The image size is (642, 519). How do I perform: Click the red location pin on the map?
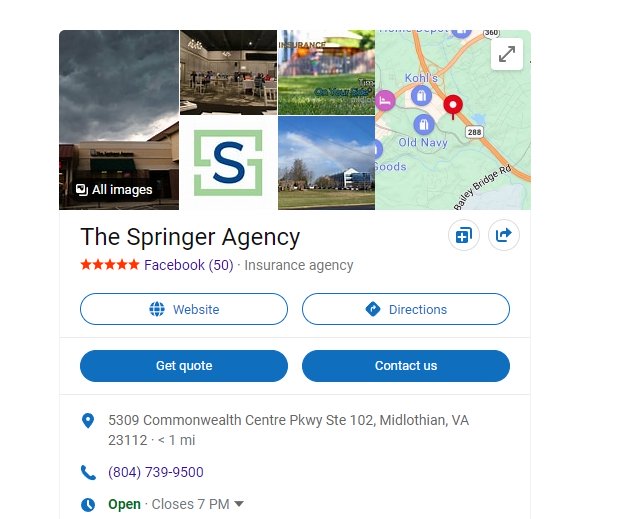453,107
